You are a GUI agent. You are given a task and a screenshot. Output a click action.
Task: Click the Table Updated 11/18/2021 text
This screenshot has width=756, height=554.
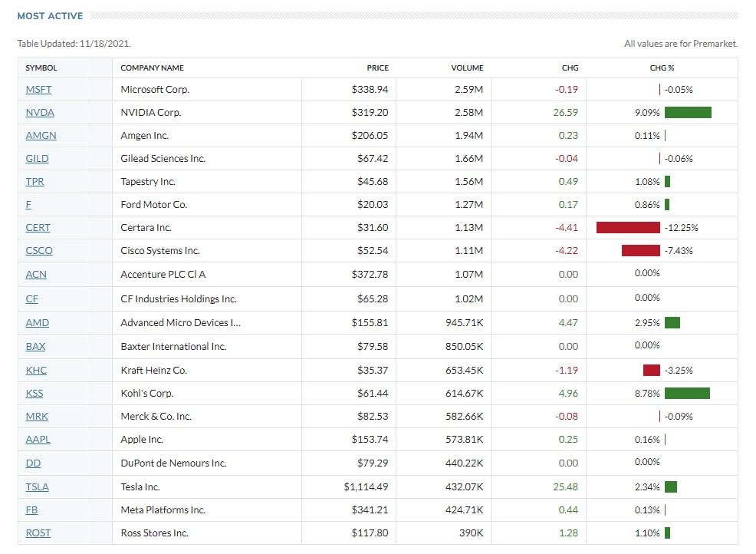(74, 44)
